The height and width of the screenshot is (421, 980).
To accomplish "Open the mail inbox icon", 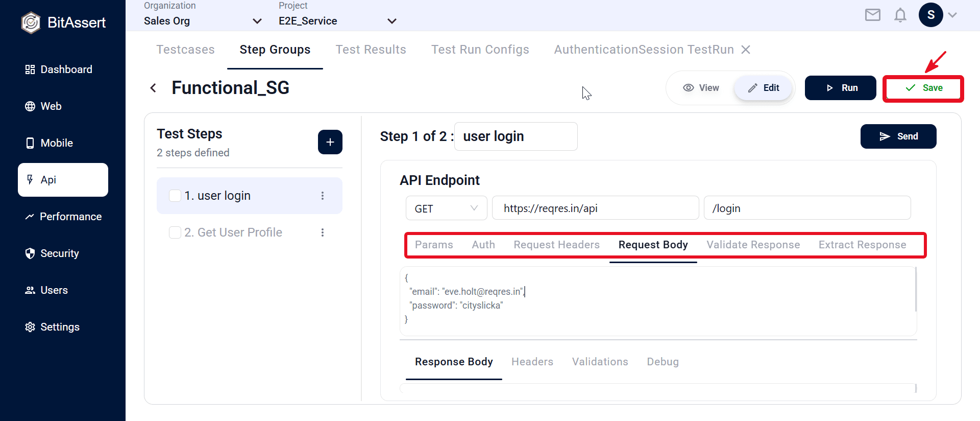I will (873, 15).
